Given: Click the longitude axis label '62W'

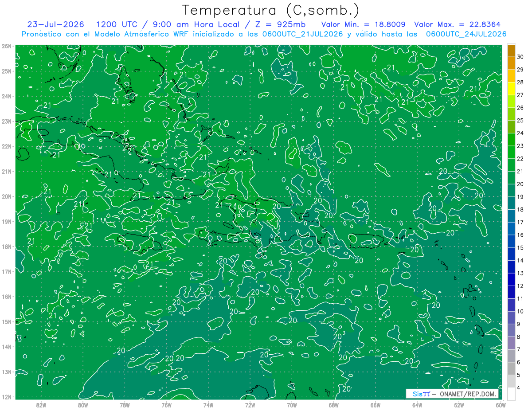Looking at the screenshot, I should 459,405.
